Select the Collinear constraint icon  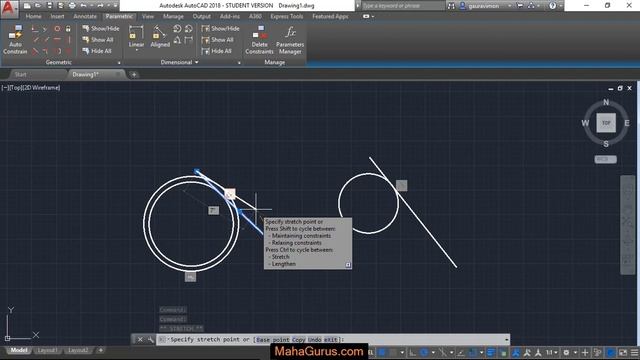pos(46,29)
